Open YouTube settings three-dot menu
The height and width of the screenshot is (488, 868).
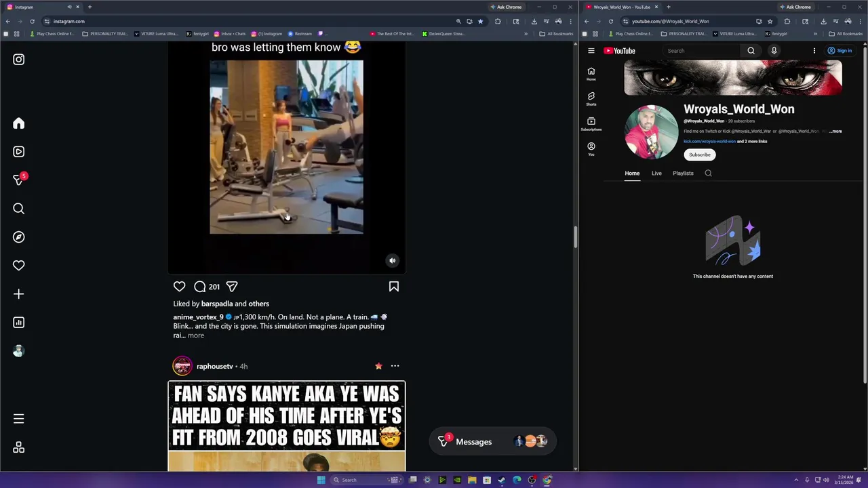814,51
